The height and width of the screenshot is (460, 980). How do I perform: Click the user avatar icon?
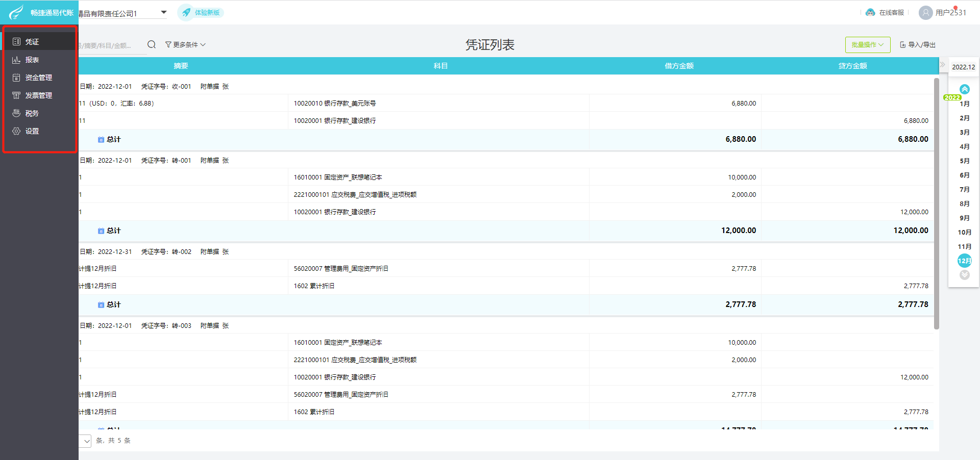925,12
